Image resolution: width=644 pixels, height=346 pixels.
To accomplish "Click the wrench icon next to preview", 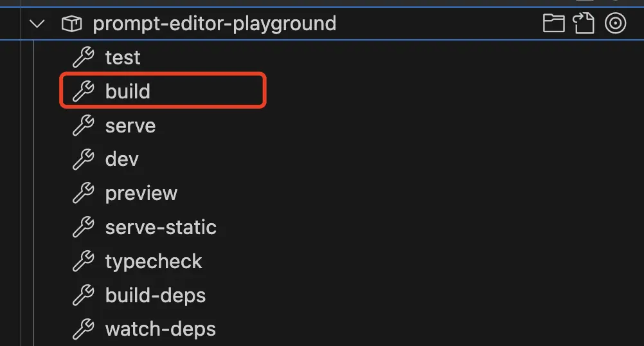I will 84,193.
